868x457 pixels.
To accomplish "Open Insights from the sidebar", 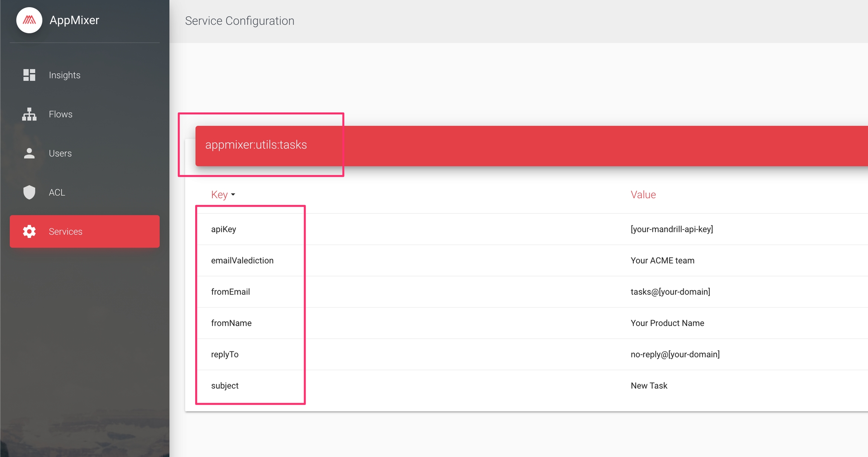I will (64, 75).
